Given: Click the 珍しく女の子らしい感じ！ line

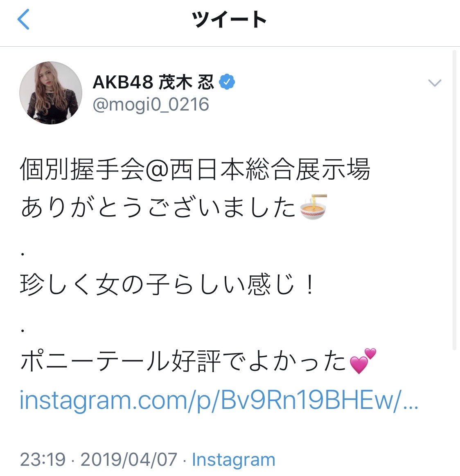Looking at the screenshot, I should [x=168, y=284].
